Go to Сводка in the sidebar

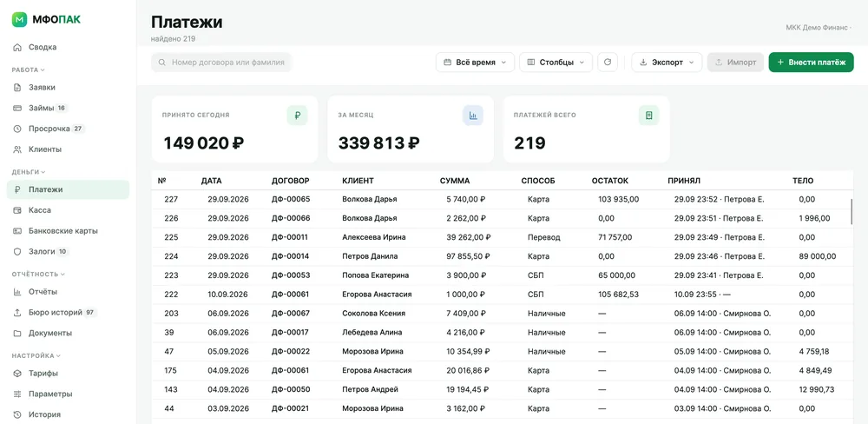(x=68, y=47)
